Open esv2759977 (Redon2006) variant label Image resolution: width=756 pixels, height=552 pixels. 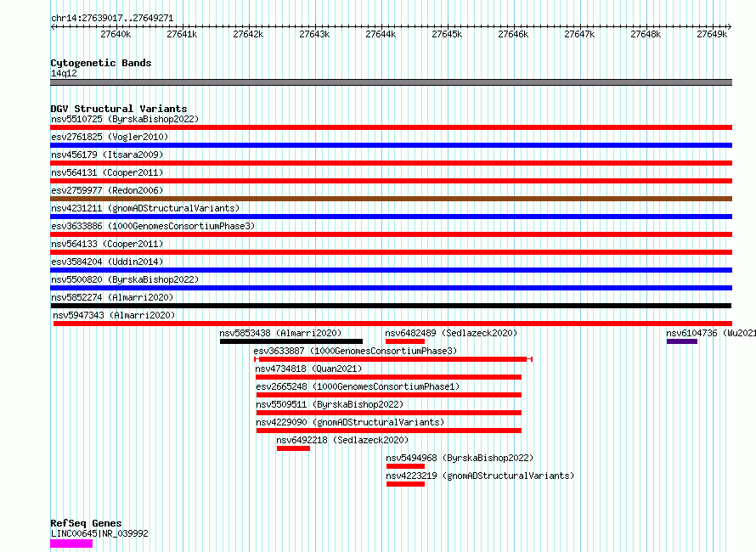(x=107, y=190)
